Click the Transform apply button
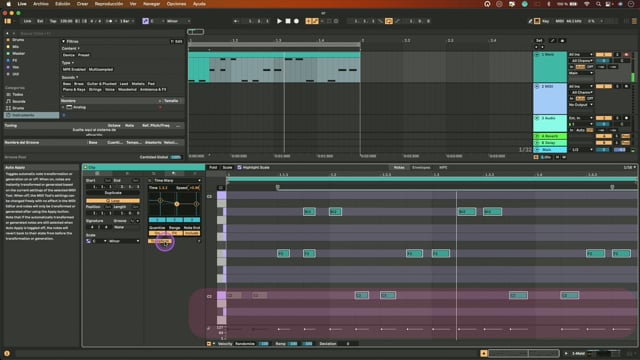This screenshot has height=360, width=640. pos(159,241)
